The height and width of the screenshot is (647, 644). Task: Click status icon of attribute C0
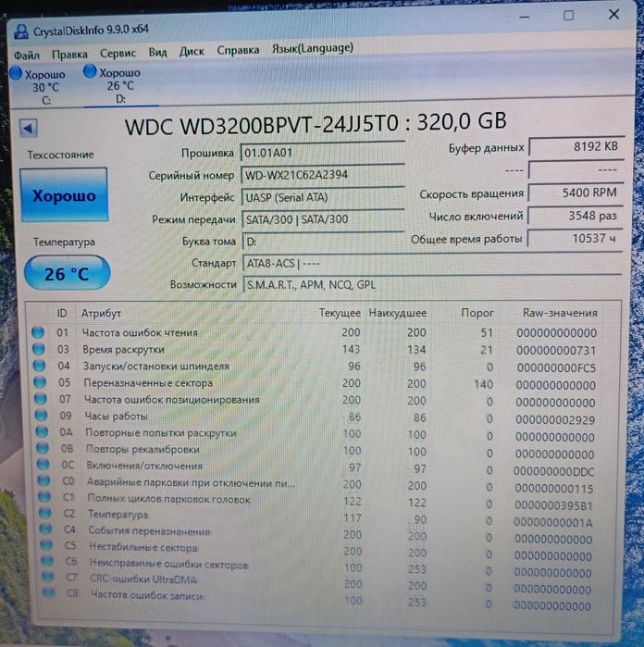[43, 480]
